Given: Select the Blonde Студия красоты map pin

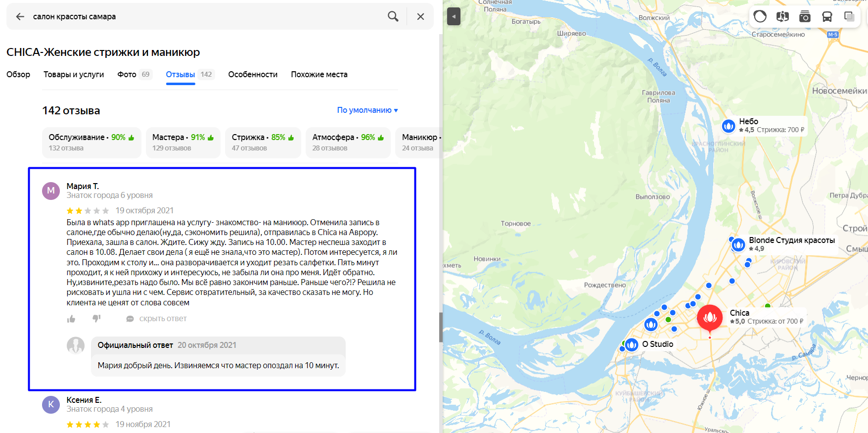Looking at the screenshot, I should tap(738, 244).
